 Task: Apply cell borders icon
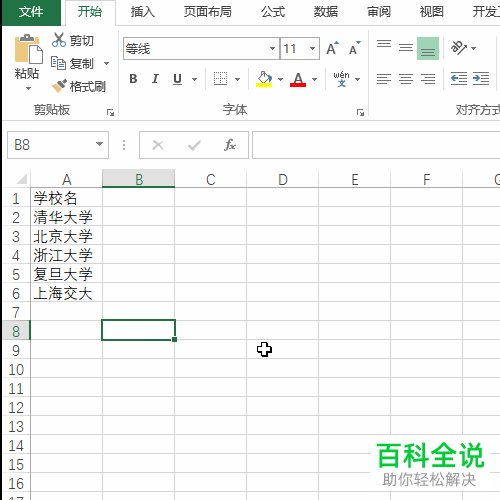[220, 79]
